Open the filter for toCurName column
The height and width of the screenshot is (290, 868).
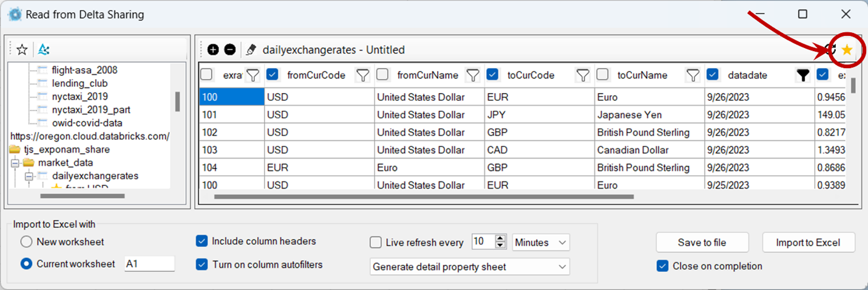tap(693, 75)
